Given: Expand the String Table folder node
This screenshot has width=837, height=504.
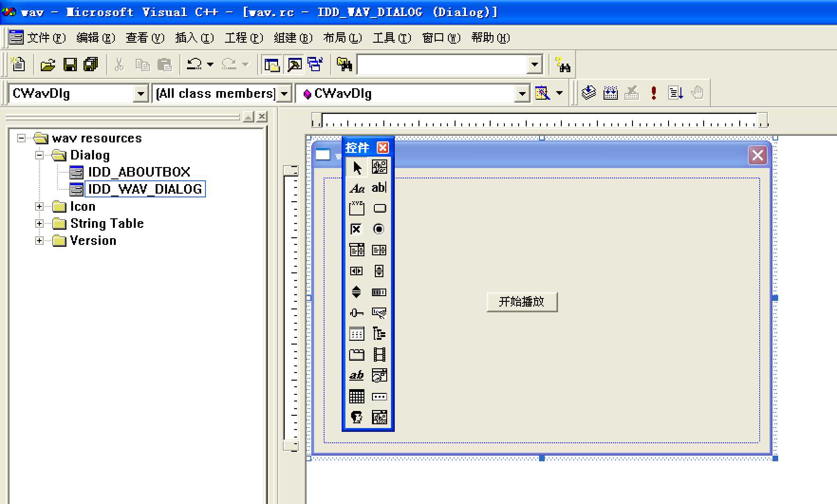Looking at the screenshot, I should (39, 224).
